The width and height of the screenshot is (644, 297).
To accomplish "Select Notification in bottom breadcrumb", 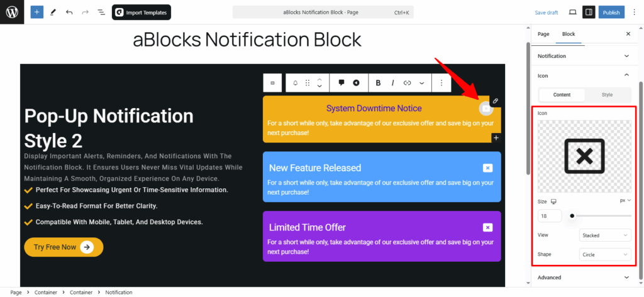I will click(x=119, y=293).
